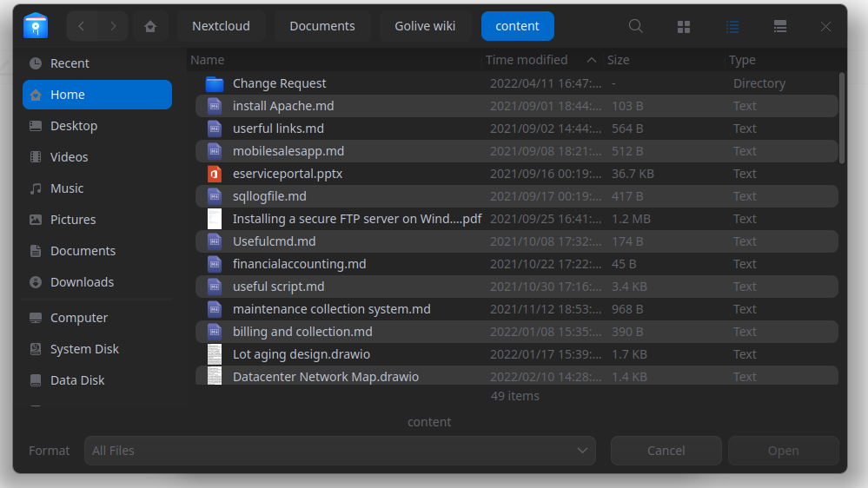Close the file dialog
Screen dimensions: 868x488
tap(825, 27)
